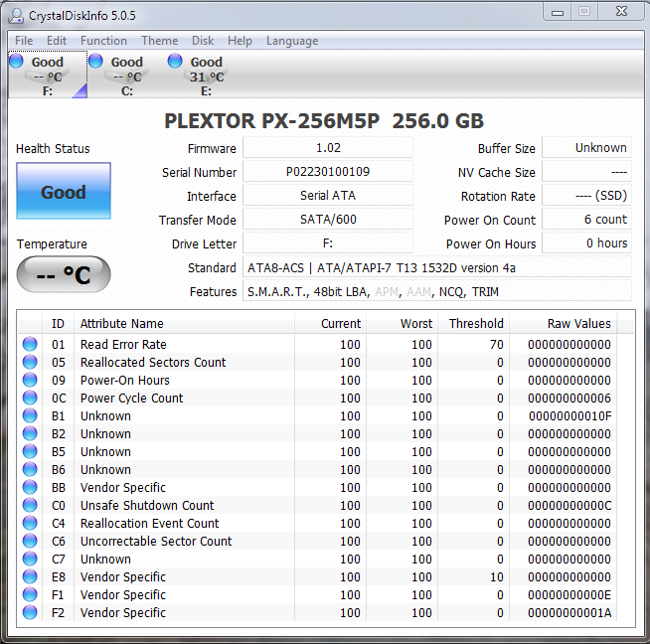
Task: Click the temperature display button
Action: click(64, 275)
